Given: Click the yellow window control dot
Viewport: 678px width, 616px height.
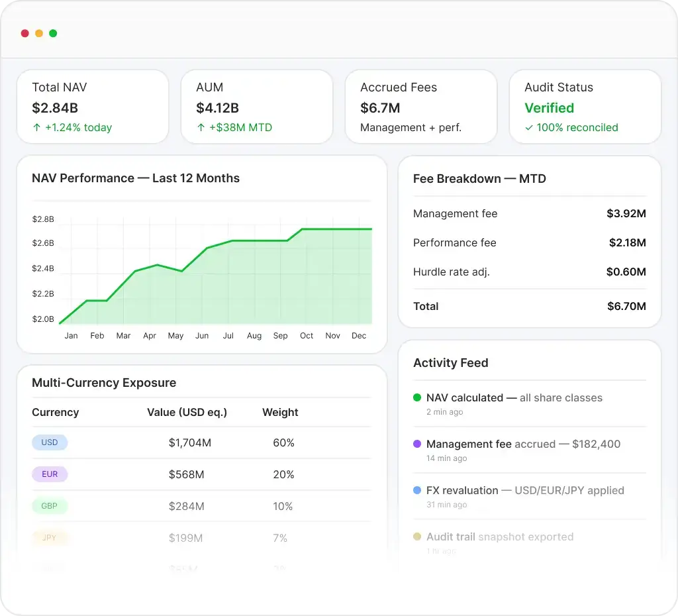Looking at the screenshot, I should tap(39, 33).
